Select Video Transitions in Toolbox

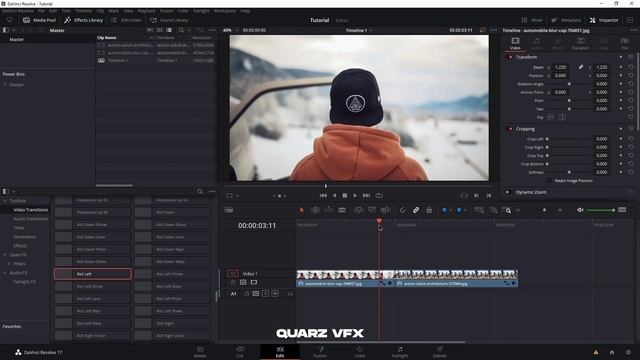[31, 210]
